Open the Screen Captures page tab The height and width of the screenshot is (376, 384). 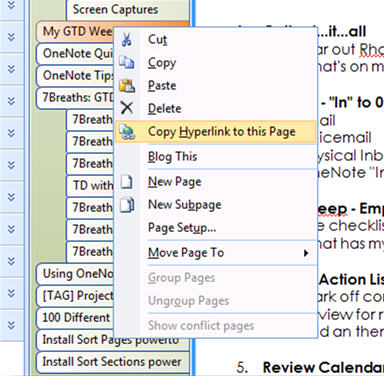pyautogui.click(x=128, y=10)
